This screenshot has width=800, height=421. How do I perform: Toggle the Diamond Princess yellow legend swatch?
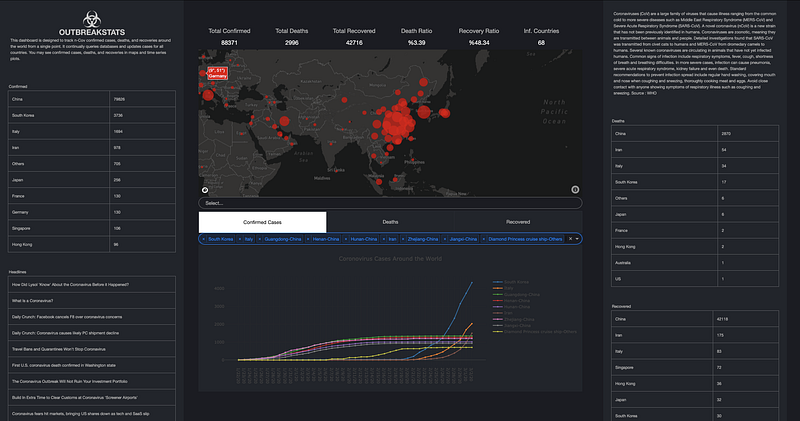[497, 332]
